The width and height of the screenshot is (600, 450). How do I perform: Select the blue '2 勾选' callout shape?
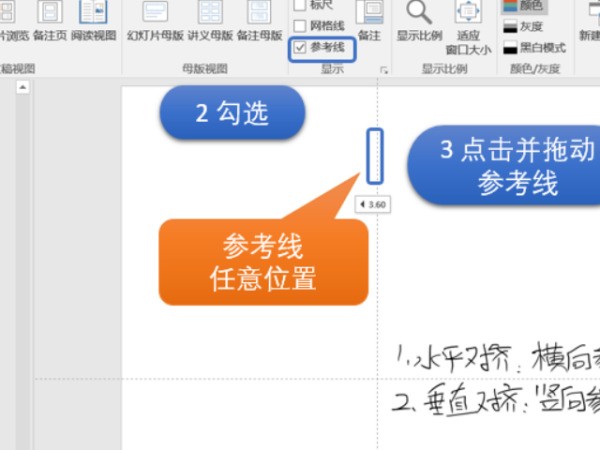click(232, 112)
